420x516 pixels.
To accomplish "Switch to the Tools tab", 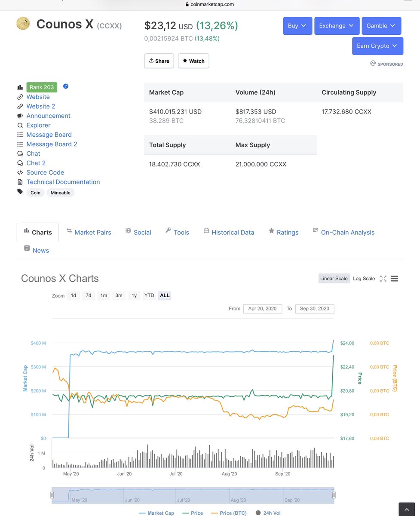I will pyautogui.click(x=177, y=232).
